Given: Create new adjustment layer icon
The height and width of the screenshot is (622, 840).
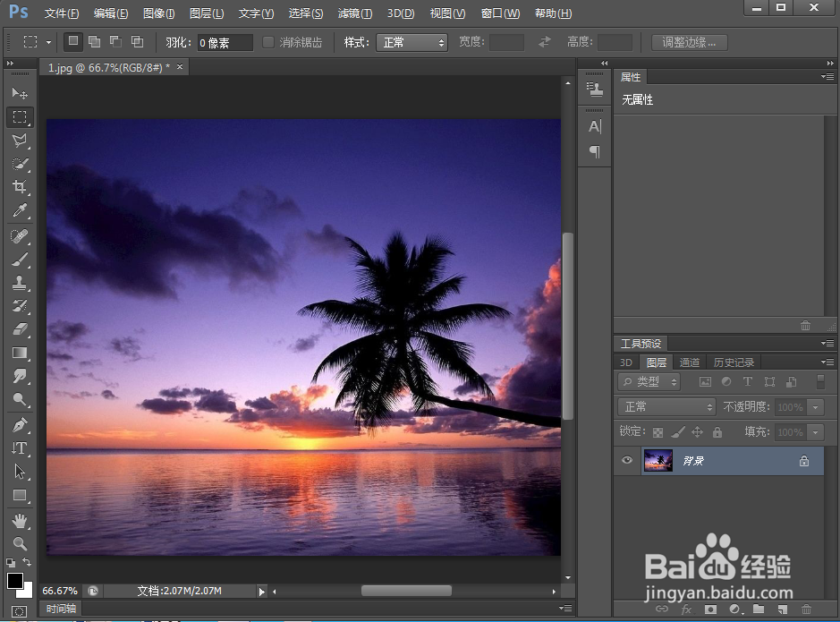Looking at the screenshot, I should click(735, 609).
